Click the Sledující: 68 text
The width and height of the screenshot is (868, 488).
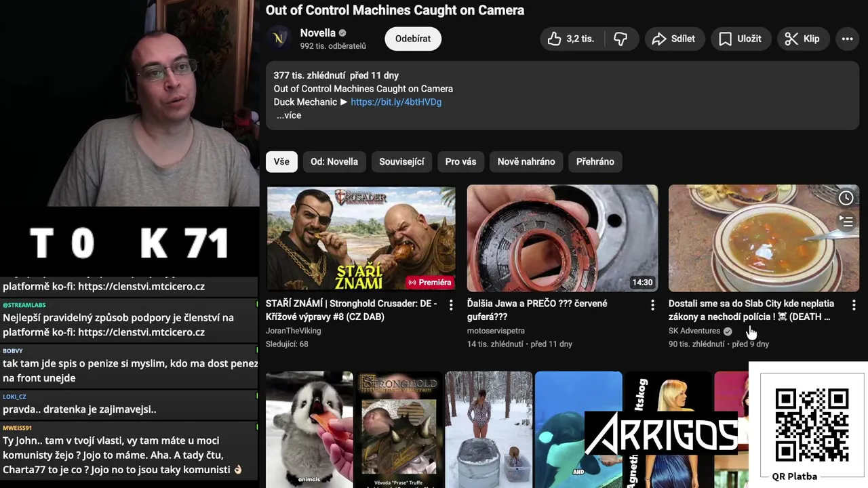coord(287,344)
